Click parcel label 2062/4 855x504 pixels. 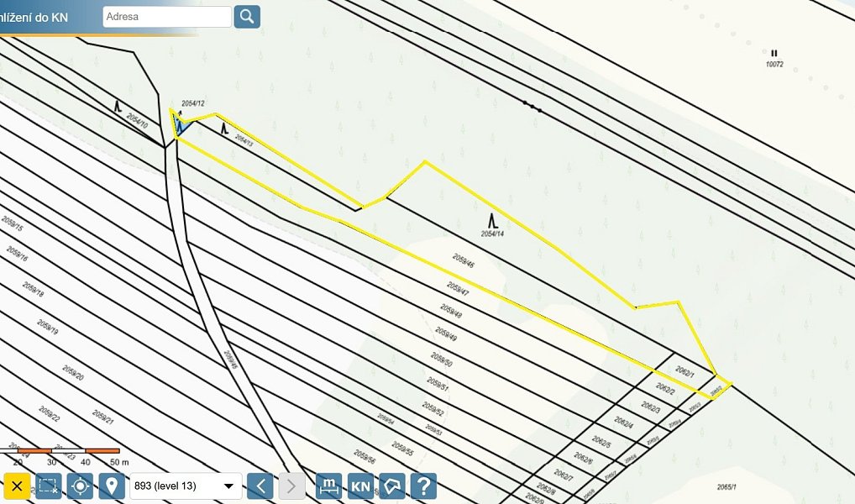point(623,423)
